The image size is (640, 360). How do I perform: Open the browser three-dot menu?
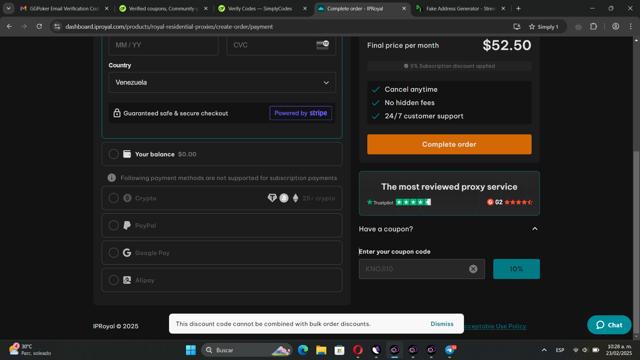[631, 27]
